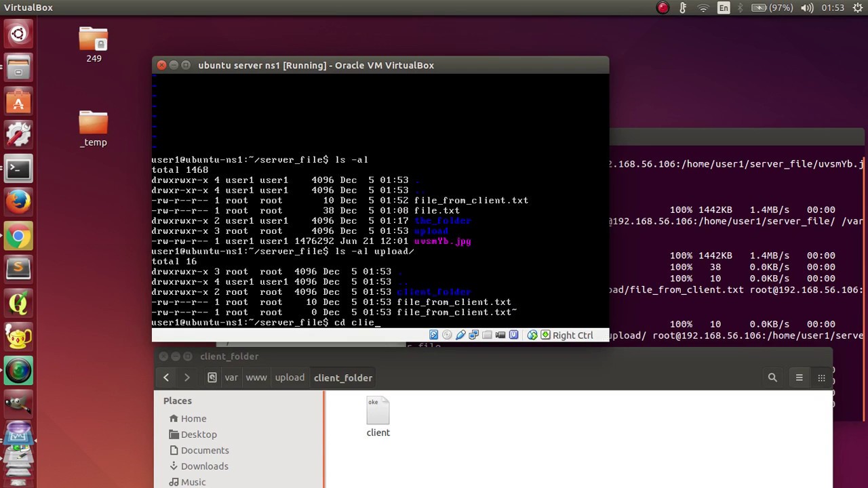The image size is (868, 488).
Task: Open Wi-Fi network menu in top panel
Action: tap(703, 8)
